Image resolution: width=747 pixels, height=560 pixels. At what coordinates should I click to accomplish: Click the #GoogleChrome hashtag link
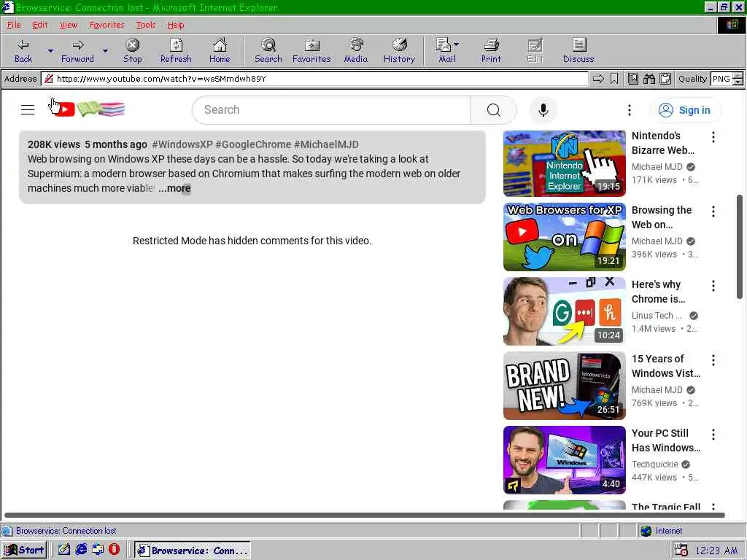253,144
